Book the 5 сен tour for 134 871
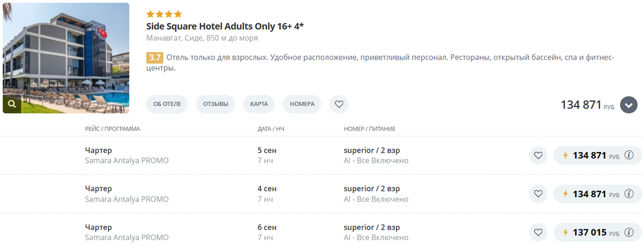The height and width of the screenshot is (247, 644). pyautogui.click(x=590, y=156)
